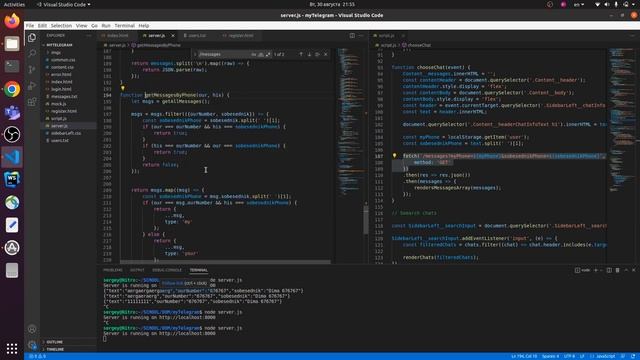640x360 pixels.
Task: Switch to the PROBLEMS panel tab
Action: pyautogui.click(x=113, y=270)
